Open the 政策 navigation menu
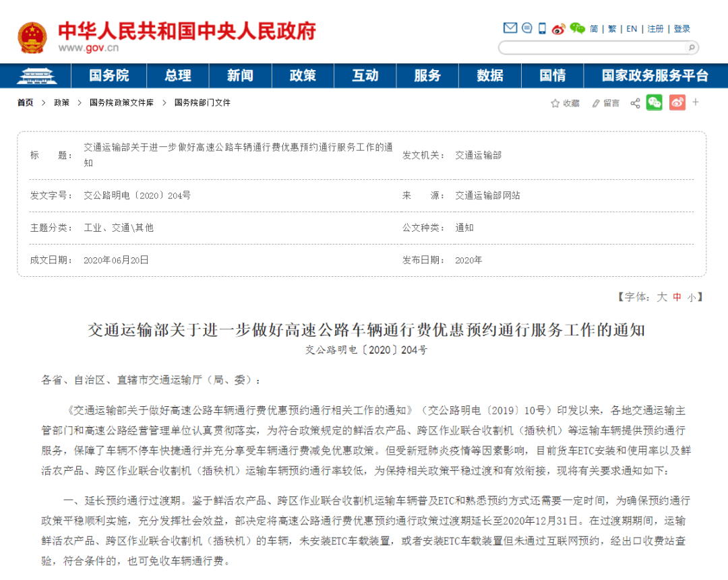This screenshot has height=580, width=728. point(303,75)
